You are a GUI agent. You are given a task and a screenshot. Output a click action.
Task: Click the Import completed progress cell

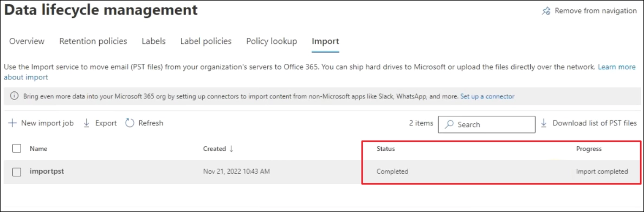click(602, 172)
